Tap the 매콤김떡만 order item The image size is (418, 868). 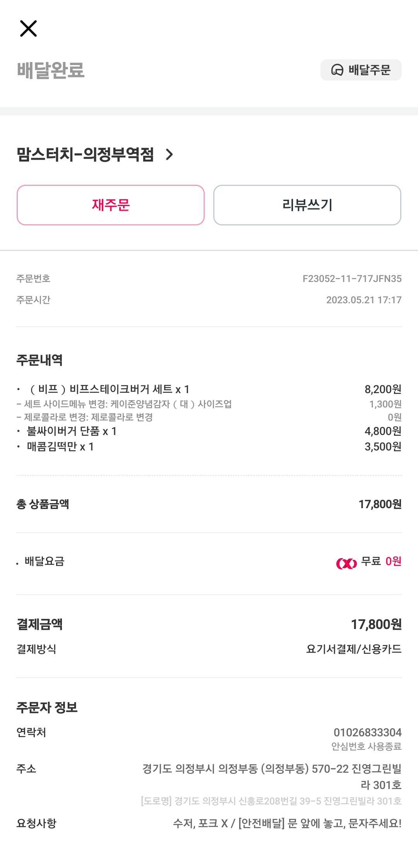pyautogui.click(x=60, y=447)
